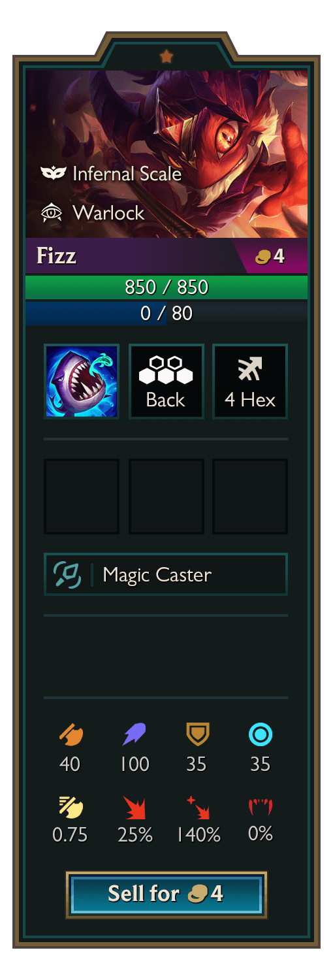Image resolution: width=333 pixels, height=980 pixels.
Task: Click the cyan magic resist ring icon
Action: click(x=260, y=736)
